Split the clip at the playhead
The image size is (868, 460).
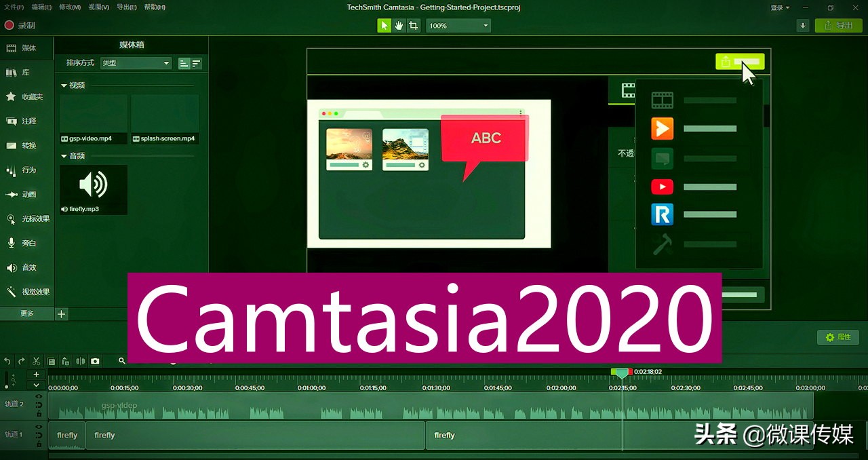(x=81, y=362)
